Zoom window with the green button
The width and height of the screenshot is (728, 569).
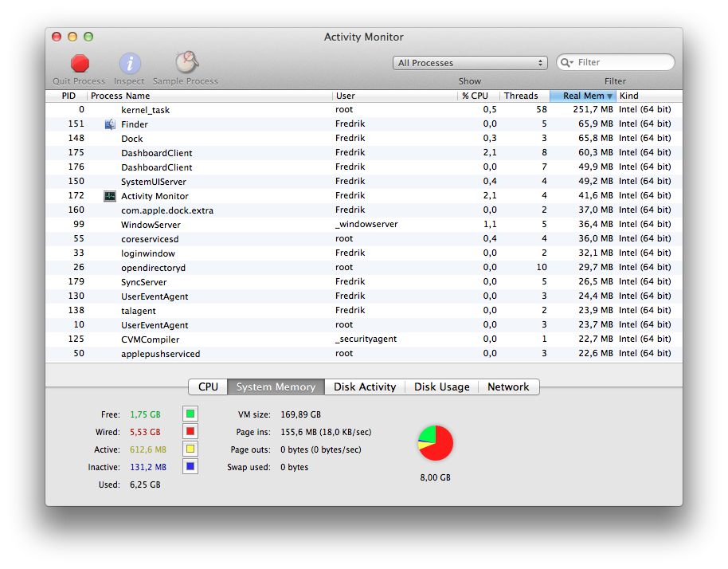pos(88,37)
